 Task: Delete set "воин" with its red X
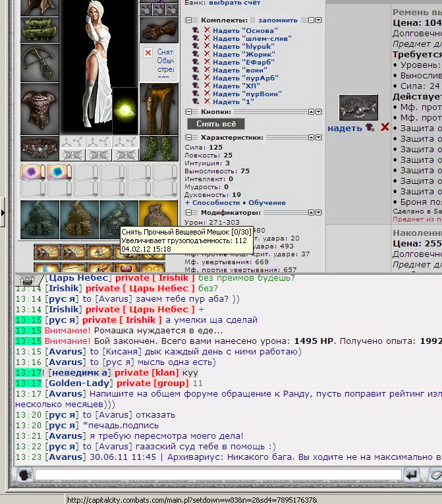tap(207, 70)
